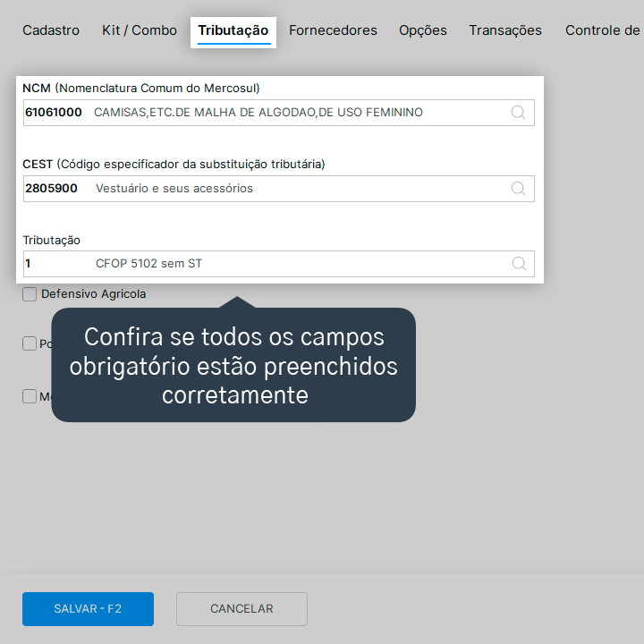Select the Tributação tab
Viewport: 644px width, 644px height.
pos(233,31)
